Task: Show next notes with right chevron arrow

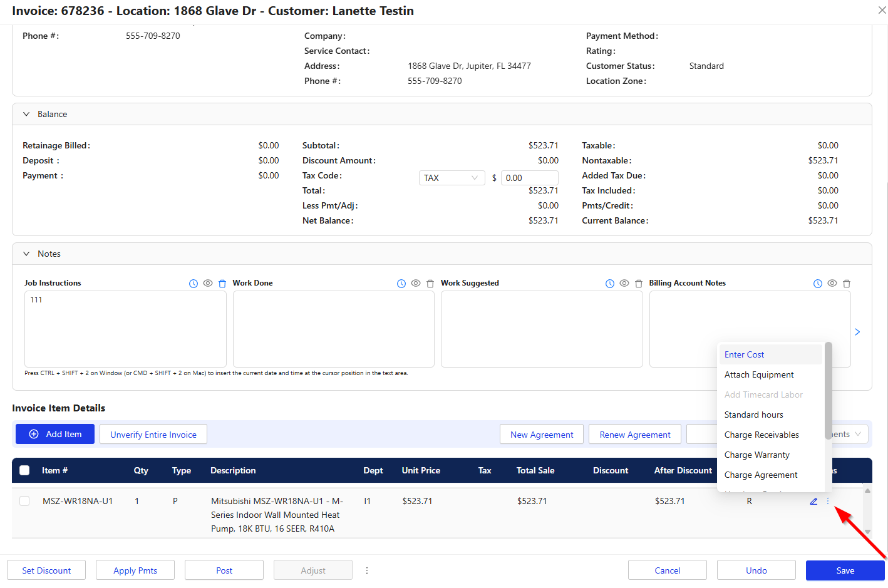Action: (x=857, y=332)
